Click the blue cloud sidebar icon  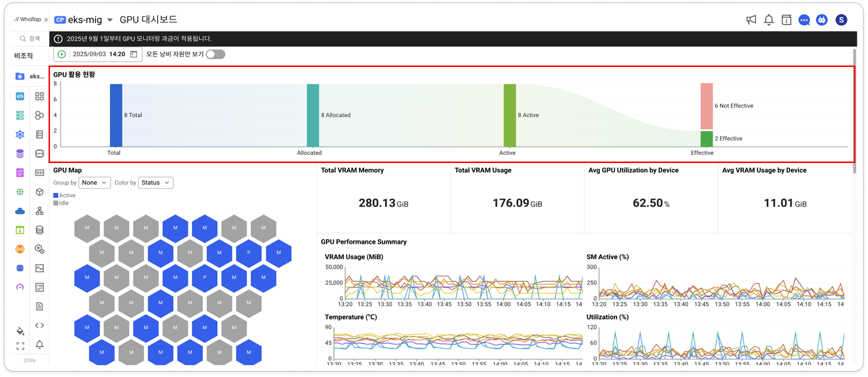20,211
